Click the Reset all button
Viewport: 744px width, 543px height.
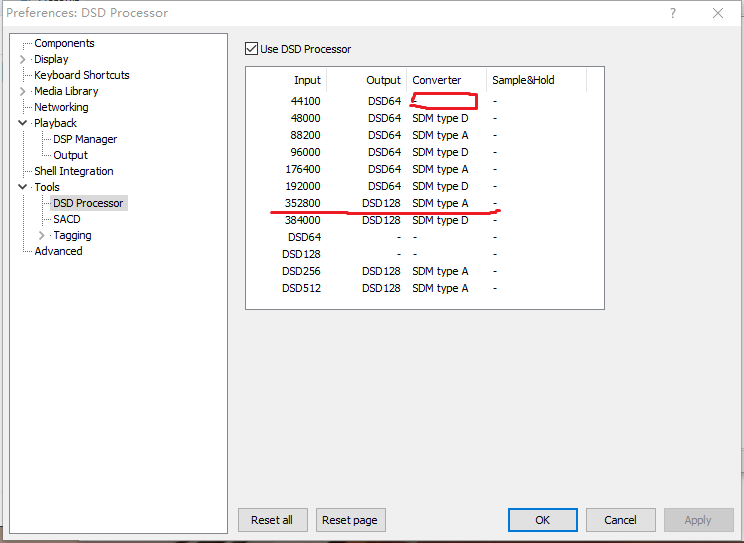[272, 520]
